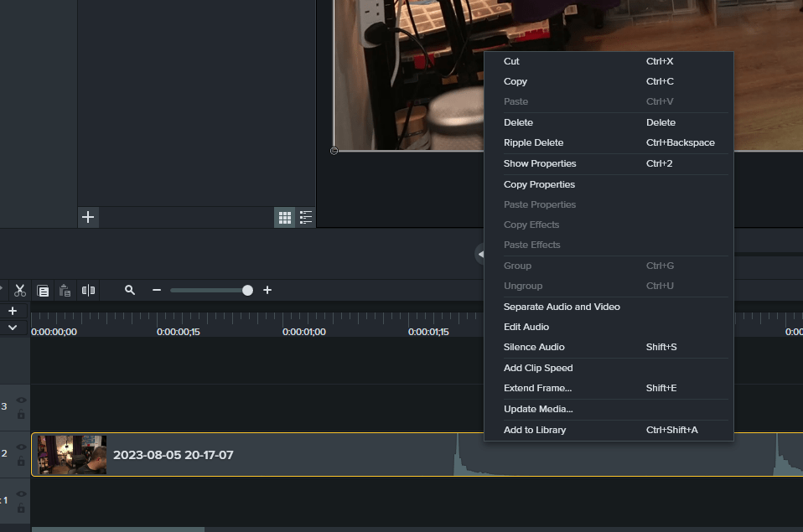Switch media bin to thumbnail grid view

pyautogui.click(x=285, y=218)
